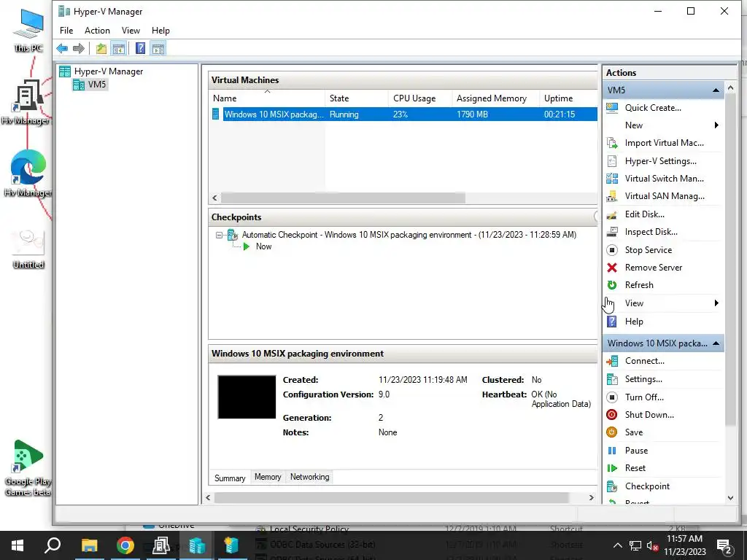Click the green Refresh icon
Image resolution: width=747 pixels, height=560 pixels.
[x=612, y=285]
